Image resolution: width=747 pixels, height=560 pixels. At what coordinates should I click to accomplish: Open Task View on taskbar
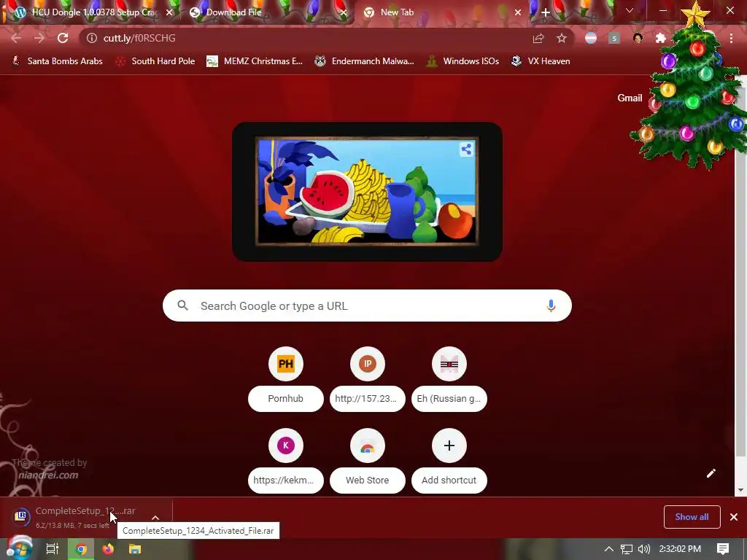[53, 549]
